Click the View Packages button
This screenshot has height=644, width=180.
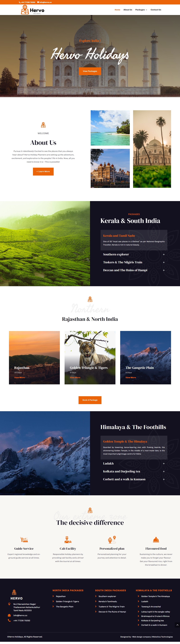[x=90, y=71]
